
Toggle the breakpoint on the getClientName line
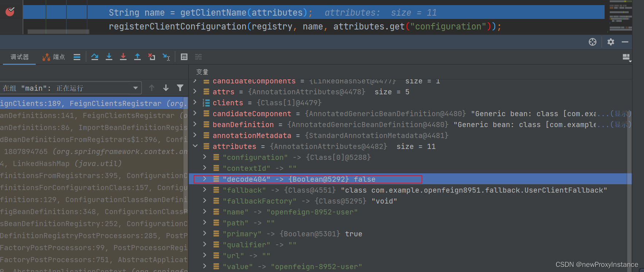point(10,12)
